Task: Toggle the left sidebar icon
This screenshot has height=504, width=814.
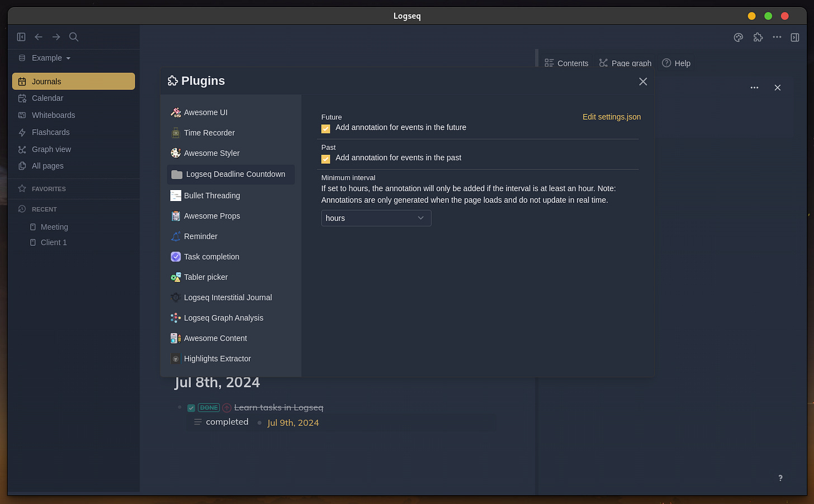Action: click(21, 37)
